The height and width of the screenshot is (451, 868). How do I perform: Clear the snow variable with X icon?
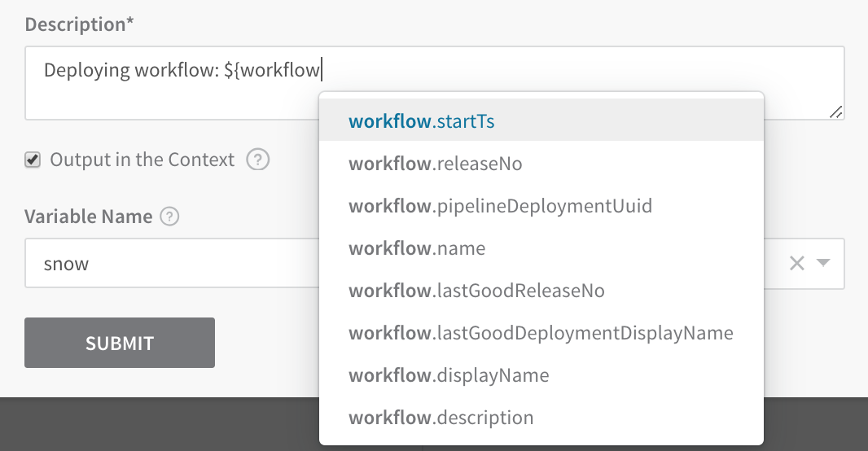point(796,263)
